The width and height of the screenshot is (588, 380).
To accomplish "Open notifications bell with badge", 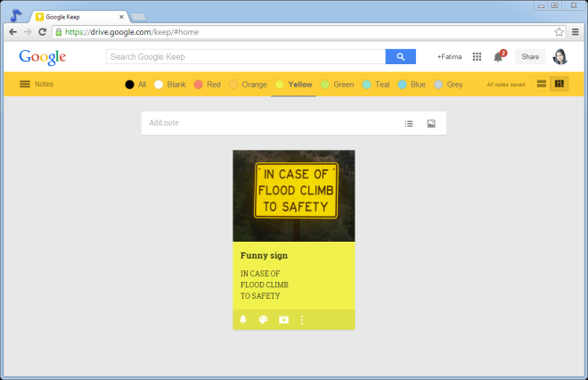I will (499, 56).
